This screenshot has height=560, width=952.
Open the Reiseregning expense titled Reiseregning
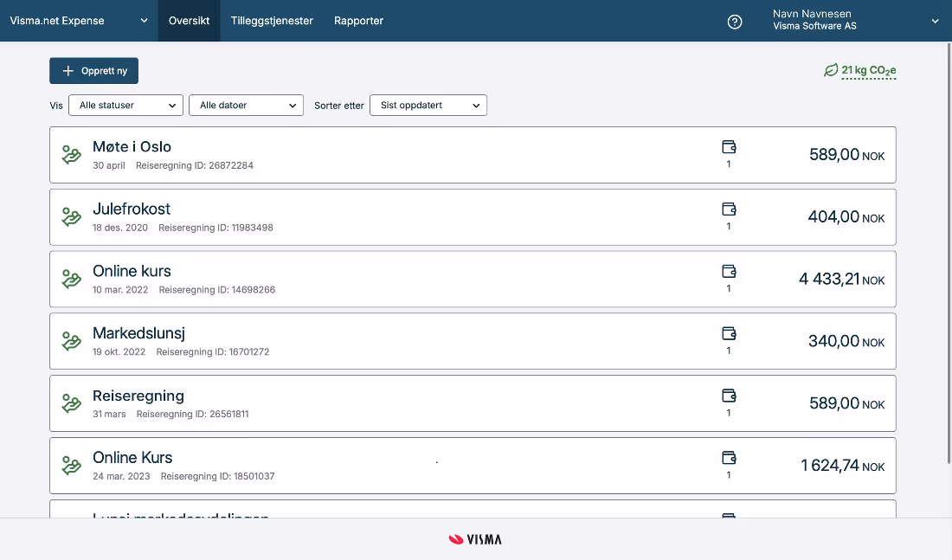tap(473, 403)
